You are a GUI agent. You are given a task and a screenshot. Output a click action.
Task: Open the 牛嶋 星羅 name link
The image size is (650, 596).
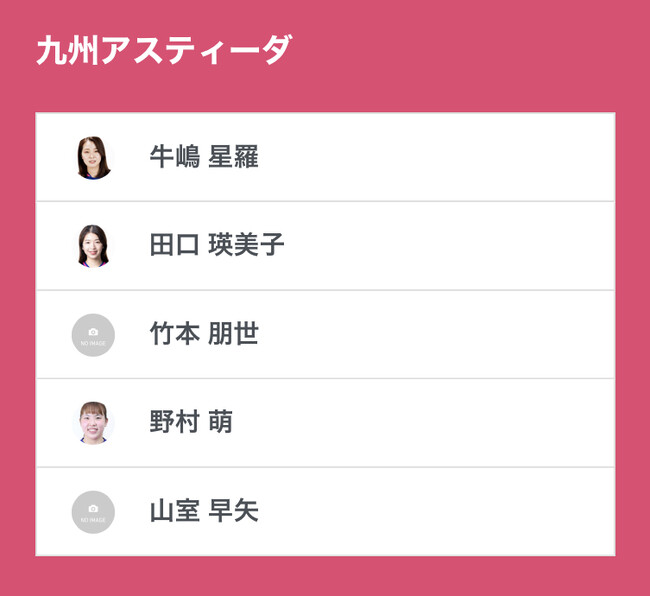point(204,157)
